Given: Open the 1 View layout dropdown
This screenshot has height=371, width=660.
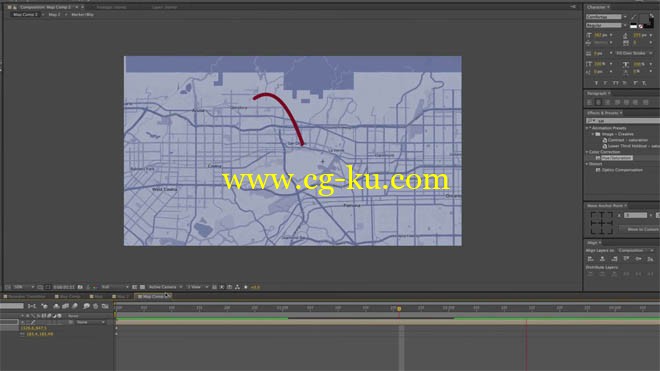Looking at the screenshot, I should [x=197, y=287].
